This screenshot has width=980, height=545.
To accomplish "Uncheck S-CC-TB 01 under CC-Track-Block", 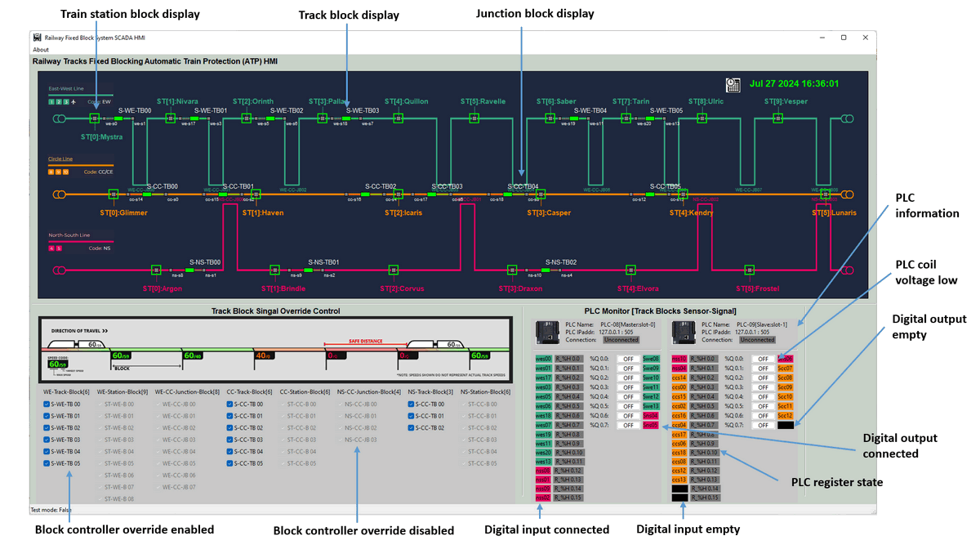I will [230, 416].
